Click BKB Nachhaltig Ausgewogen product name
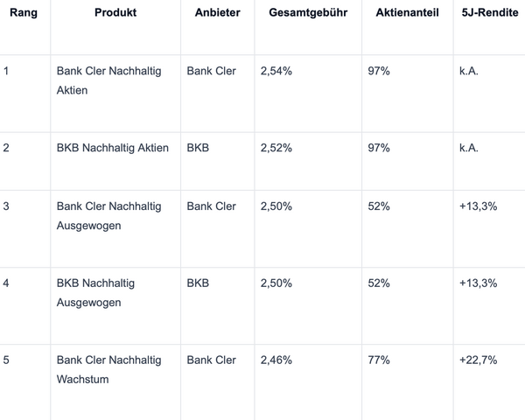This screenshot has height=420, width=525. (x=95, y=293)
